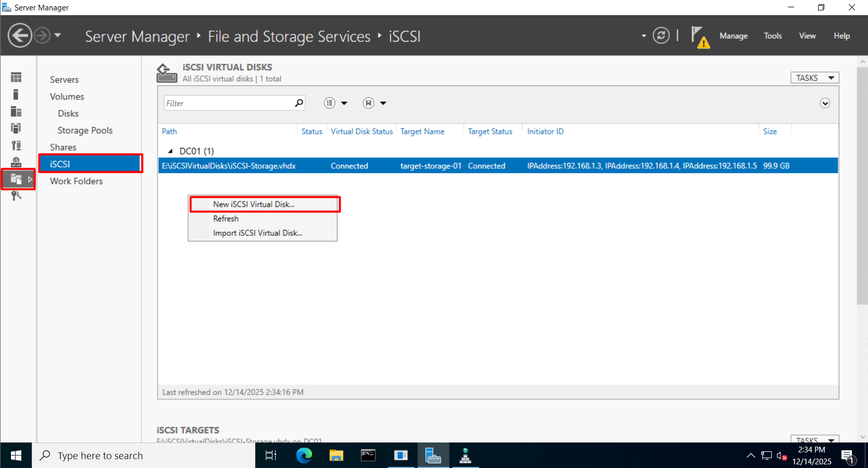
Task: Click into the Filter text box
Action: 229,103
